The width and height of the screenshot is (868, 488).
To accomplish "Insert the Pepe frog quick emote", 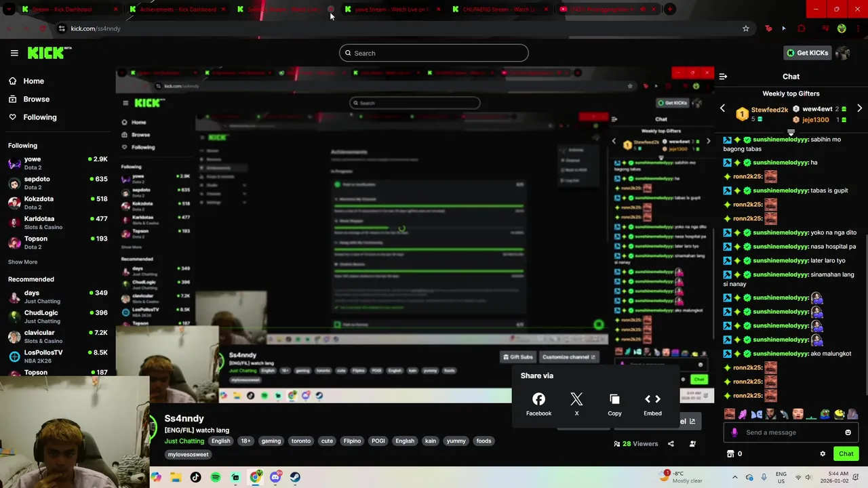I will pyautogui.click(x=825, y=414).
